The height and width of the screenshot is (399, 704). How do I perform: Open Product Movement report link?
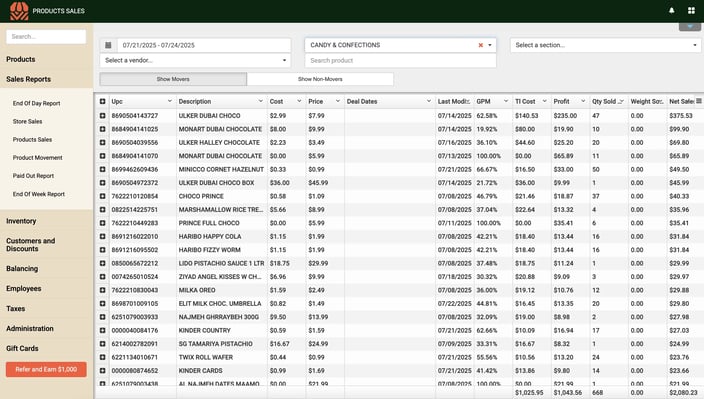(x=38, y=158)
